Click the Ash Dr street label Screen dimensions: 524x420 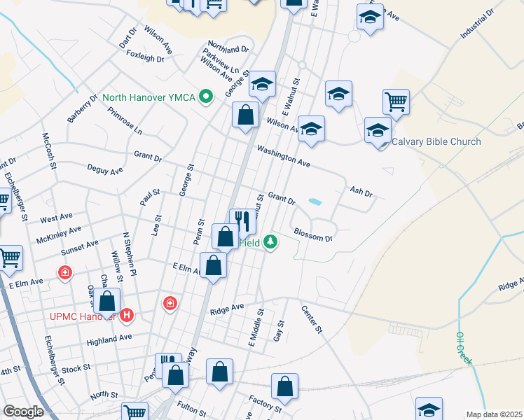pos(361,192)
